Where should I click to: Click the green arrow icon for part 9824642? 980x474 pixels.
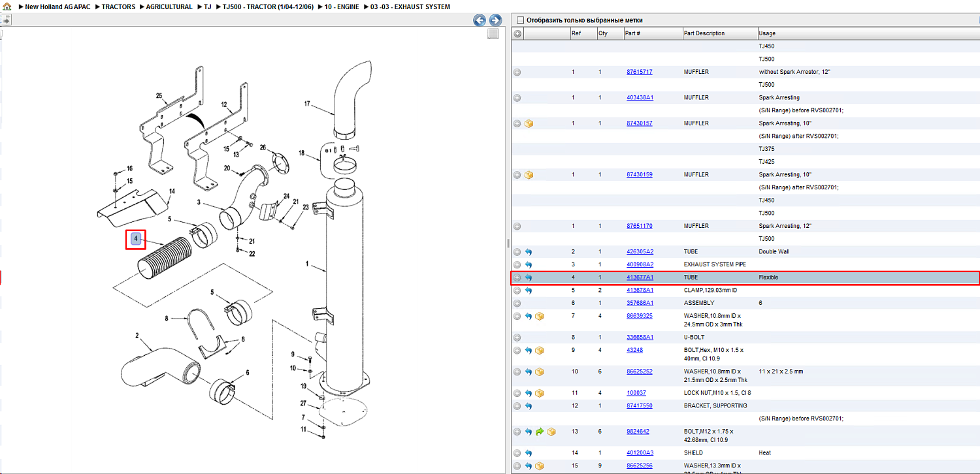[x=540, y=432]
